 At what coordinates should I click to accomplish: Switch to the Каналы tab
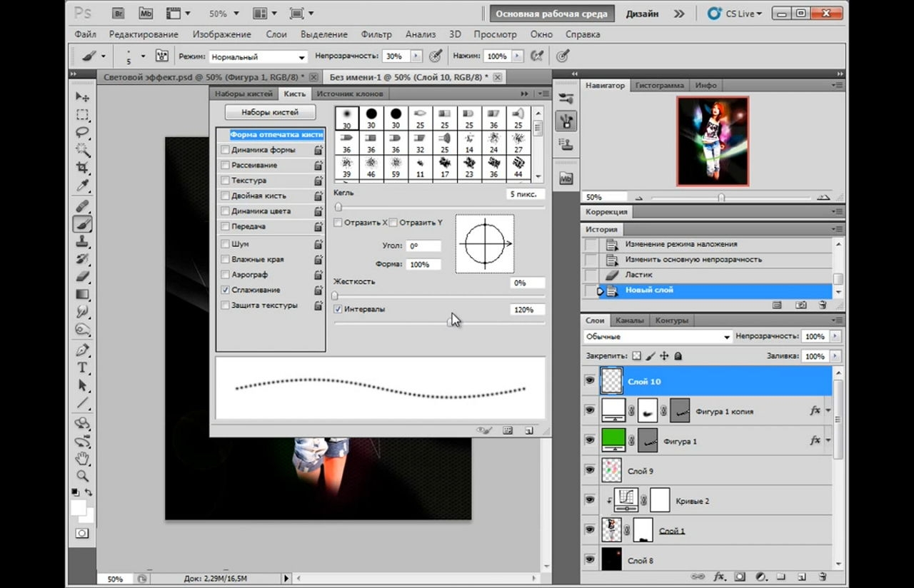[x=629, y=320]
